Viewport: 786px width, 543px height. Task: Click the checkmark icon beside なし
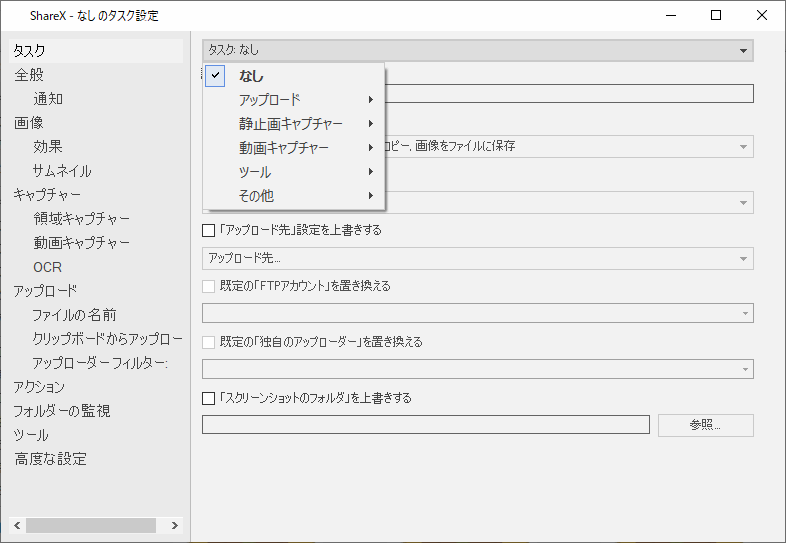[215, 76]
